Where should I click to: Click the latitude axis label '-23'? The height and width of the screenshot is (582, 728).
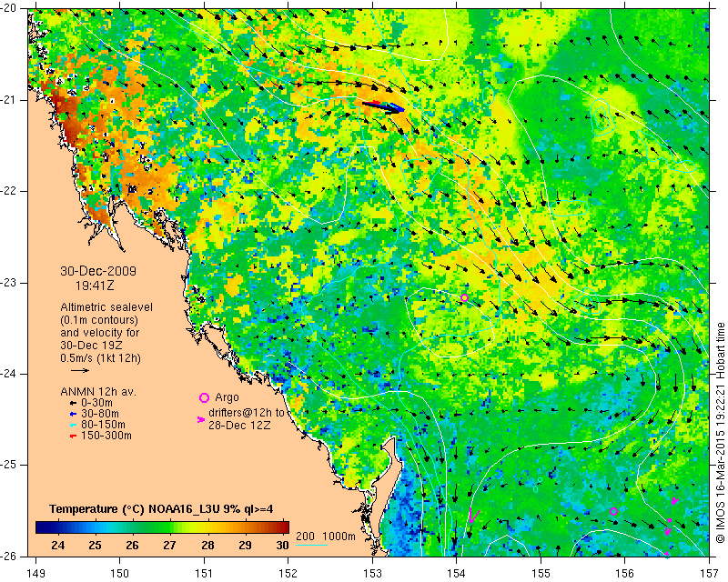[x=8, y=283]
